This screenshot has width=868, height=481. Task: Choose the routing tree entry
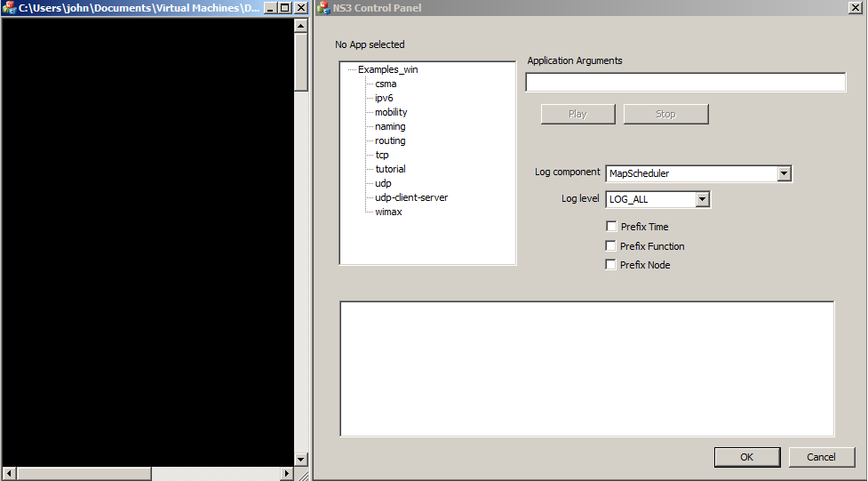390,140
